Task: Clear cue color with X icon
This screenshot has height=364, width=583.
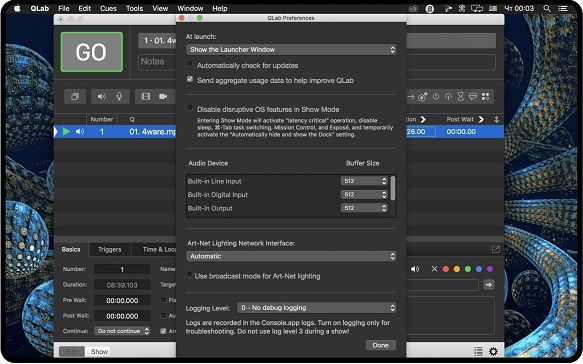Action: click(x=434, y=268)
